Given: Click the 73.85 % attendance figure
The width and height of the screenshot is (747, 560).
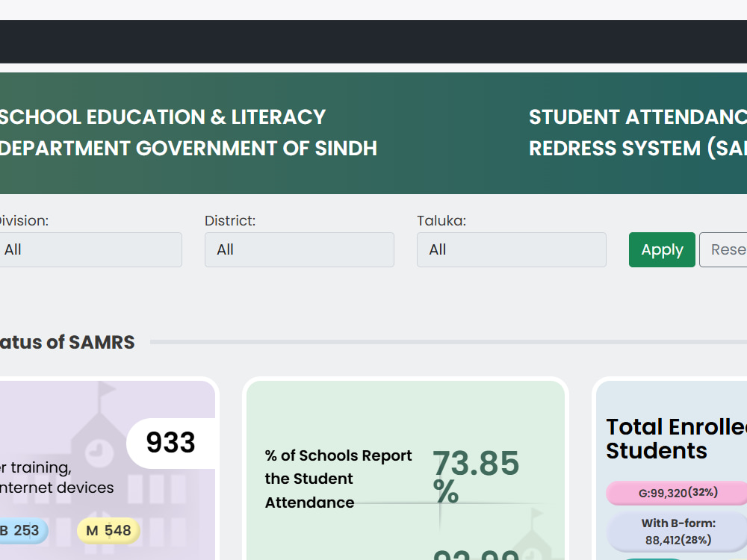Looking at the screenshot, I should pyautogui.click(x=475, y=476).
